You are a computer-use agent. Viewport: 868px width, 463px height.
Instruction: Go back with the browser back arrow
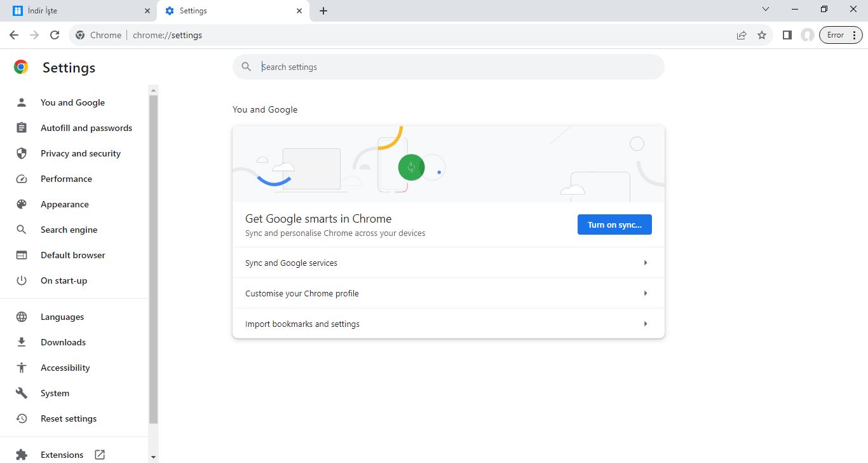pyautogui.click(x=14, y=35)
